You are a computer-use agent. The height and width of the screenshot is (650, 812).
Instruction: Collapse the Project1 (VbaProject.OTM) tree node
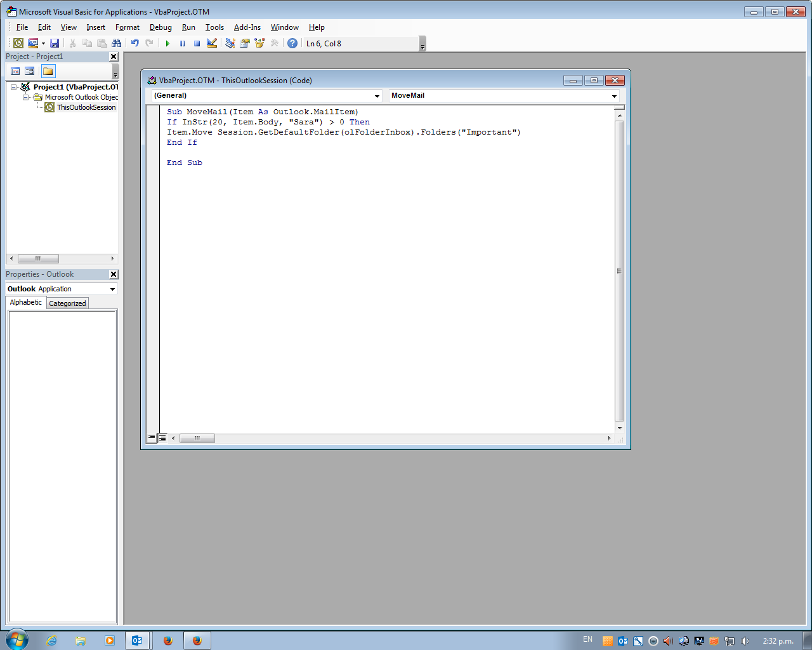(x=13, y=87)
